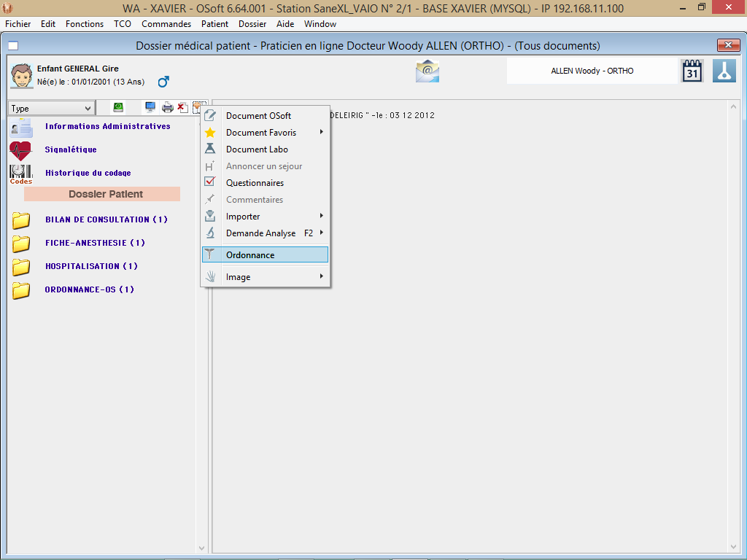Open the email envelope icon
The image size is (747, 560).
point(427,71)
